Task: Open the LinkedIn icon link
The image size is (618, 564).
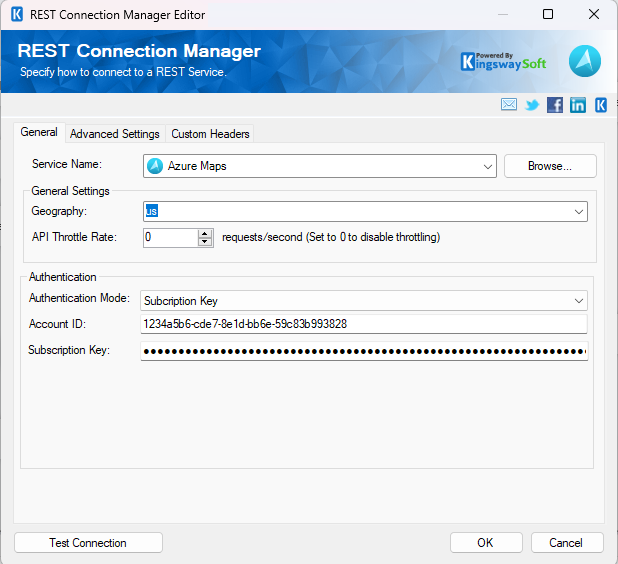Action: 578,105
